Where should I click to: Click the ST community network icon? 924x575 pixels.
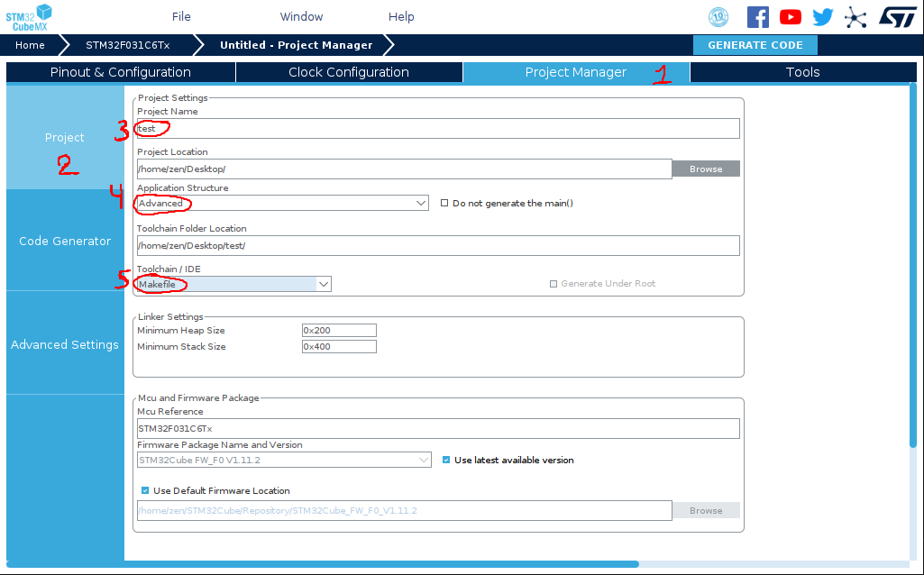(855, 17)
